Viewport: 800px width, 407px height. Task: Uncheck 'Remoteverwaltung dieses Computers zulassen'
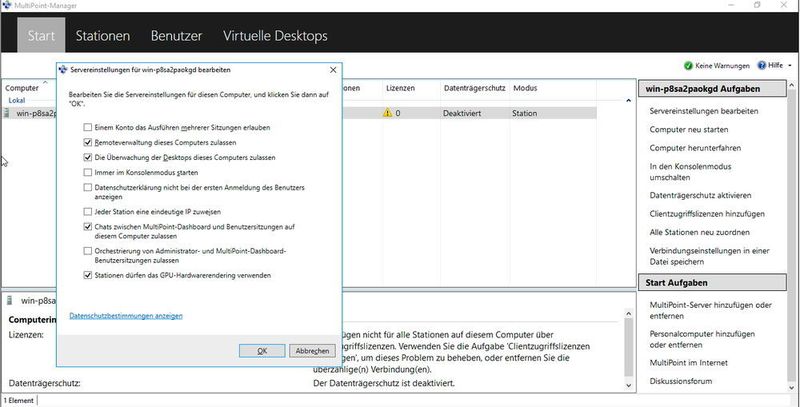tap(88, 142)
